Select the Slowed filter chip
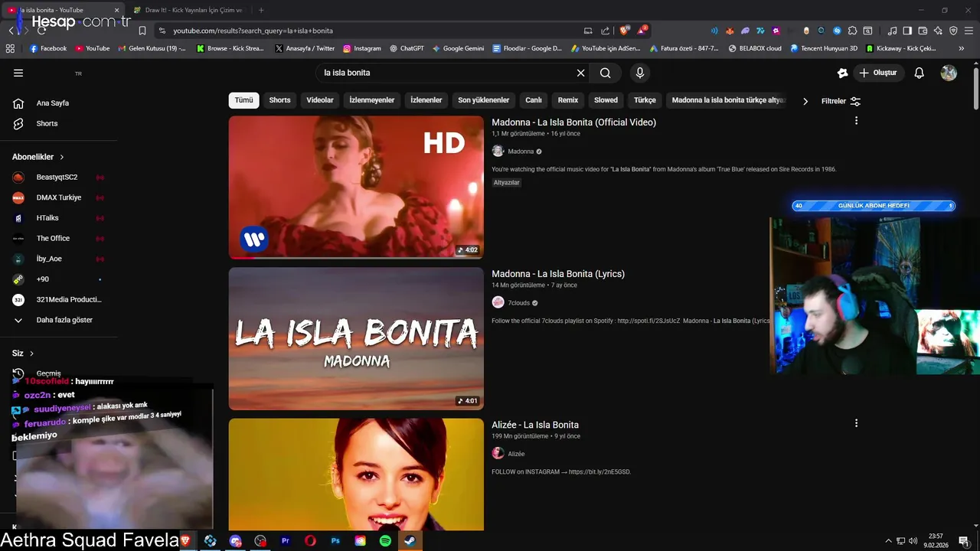The height and width of the screenshot is (551, 980). [x=606, y=100]
